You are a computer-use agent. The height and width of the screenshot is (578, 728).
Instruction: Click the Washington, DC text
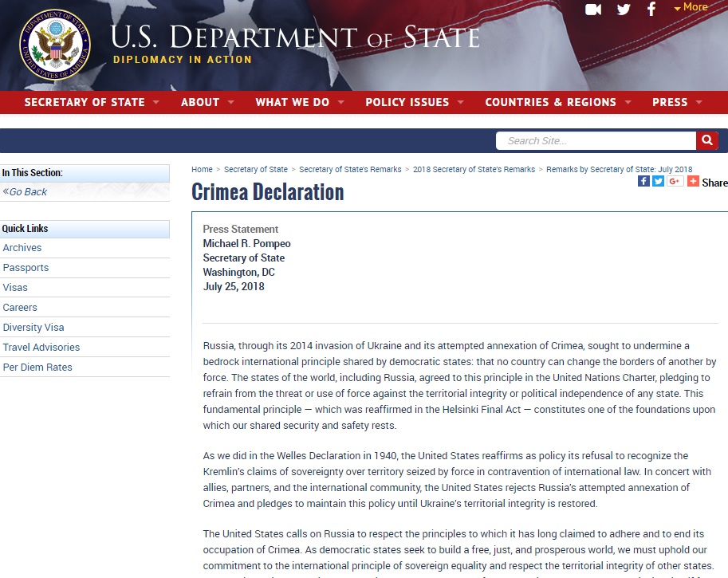coord(238,272)
